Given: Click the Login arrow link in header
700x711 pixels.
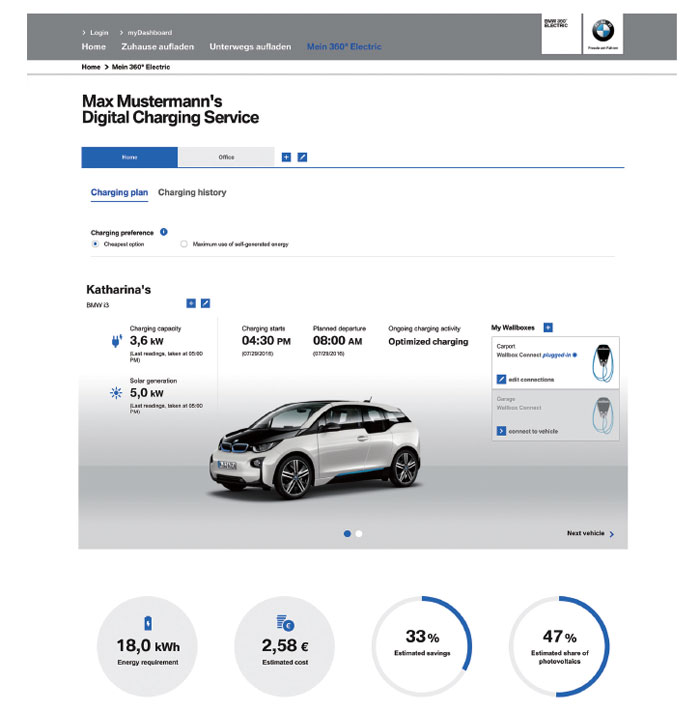Looking at the screenshot, I should pos(95,33).
